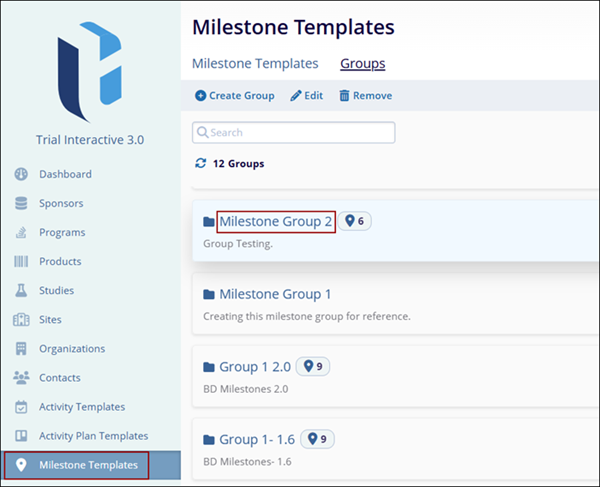Viewport: 600px width, 487px height.
Task: Open the Milestone Group 2 link
Action: coord(275,221)
